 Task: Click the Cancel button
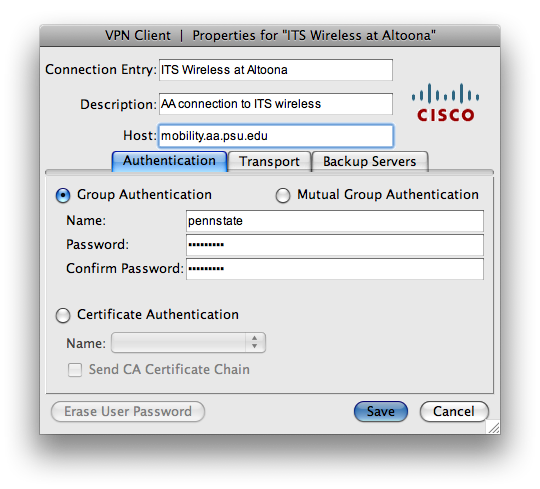click(x=454, y=411)
